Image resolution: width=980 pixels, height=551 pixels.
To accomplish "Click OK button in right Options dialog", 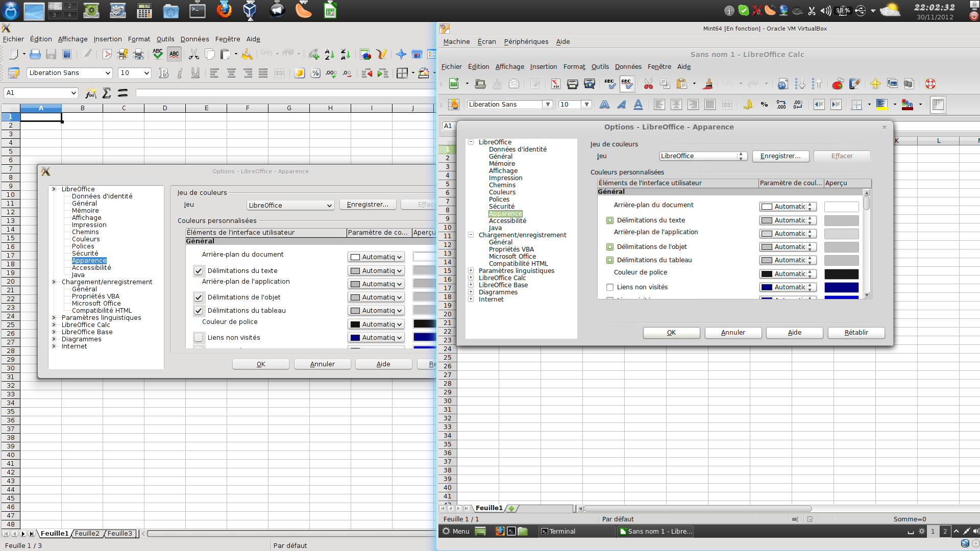I will (x=671, y=333).
